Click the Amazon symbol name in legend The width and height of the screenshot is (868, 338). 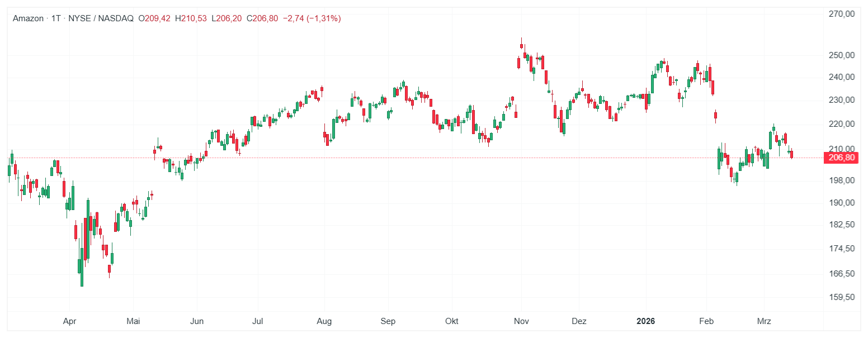pos(28,18)
